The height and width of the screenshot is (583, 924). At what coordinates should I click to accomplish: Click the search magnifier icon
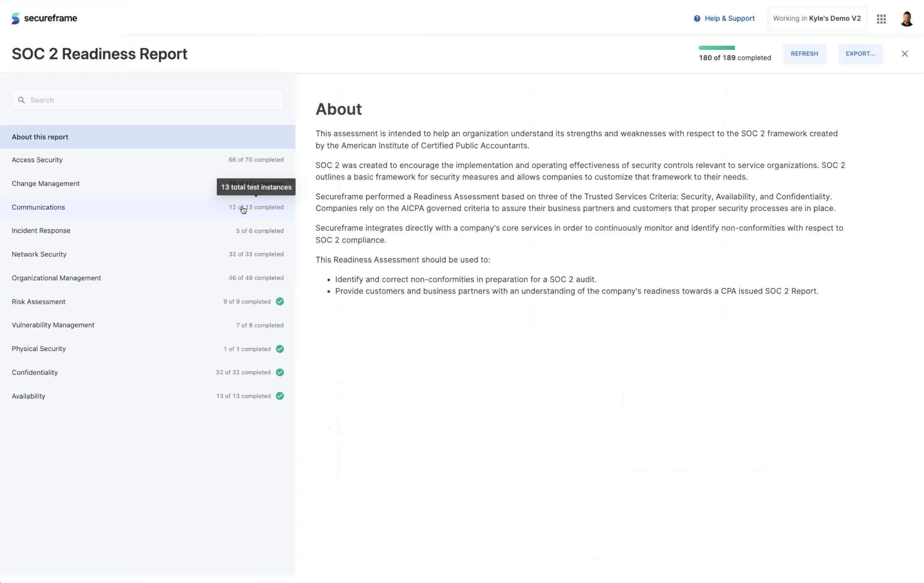[x=21, y=100]
